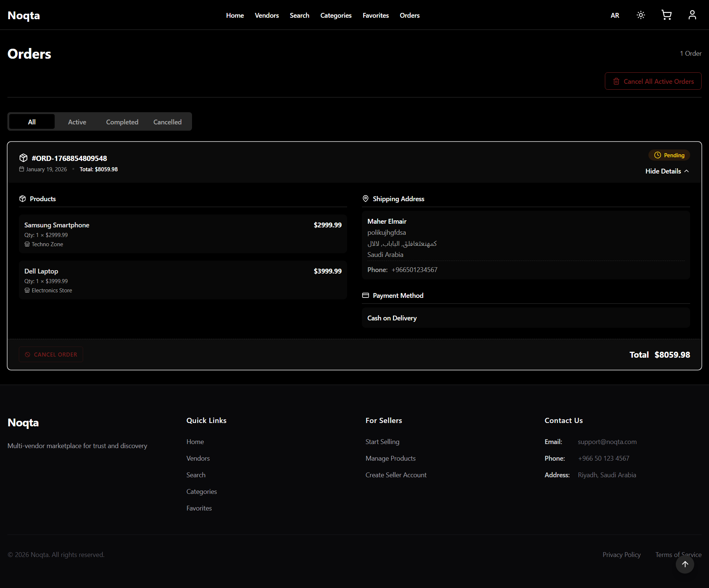Switch language to AR
The image size is (709, 588).
(615, 16)
